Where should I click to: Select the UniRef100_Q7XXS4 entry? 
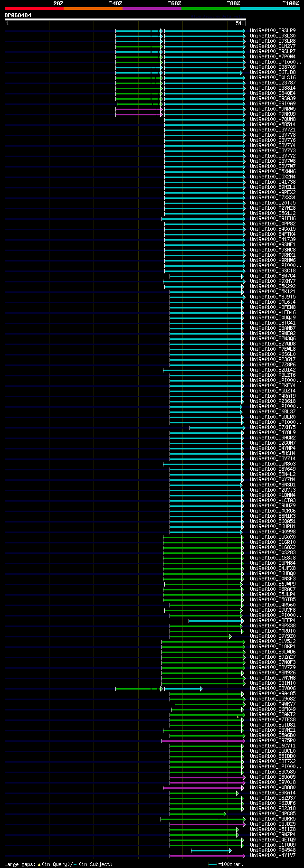coord(273,198)
